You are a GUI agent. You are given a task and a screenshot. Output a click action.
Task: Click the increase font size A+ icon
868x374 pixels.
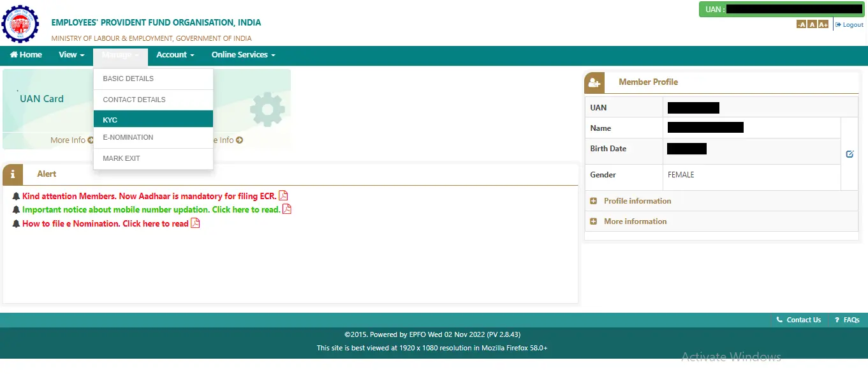(823, 24)
